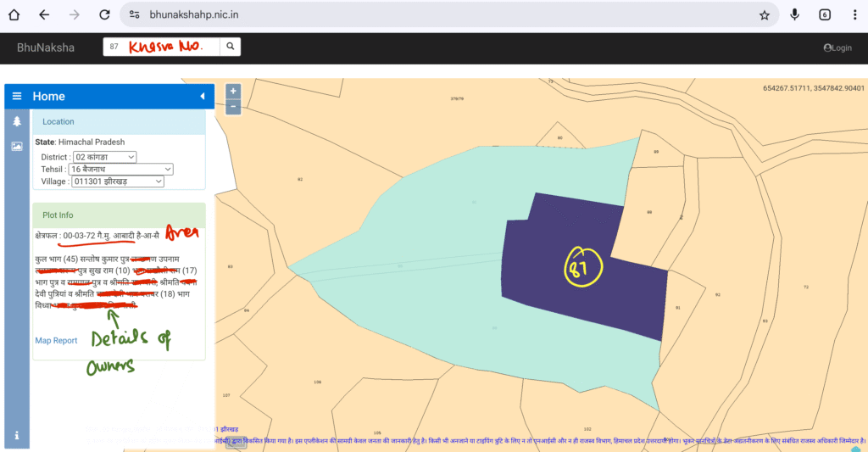Click the info icon at sidebar bottom
This screenshot has height=452, width=868.
(17, 435)
